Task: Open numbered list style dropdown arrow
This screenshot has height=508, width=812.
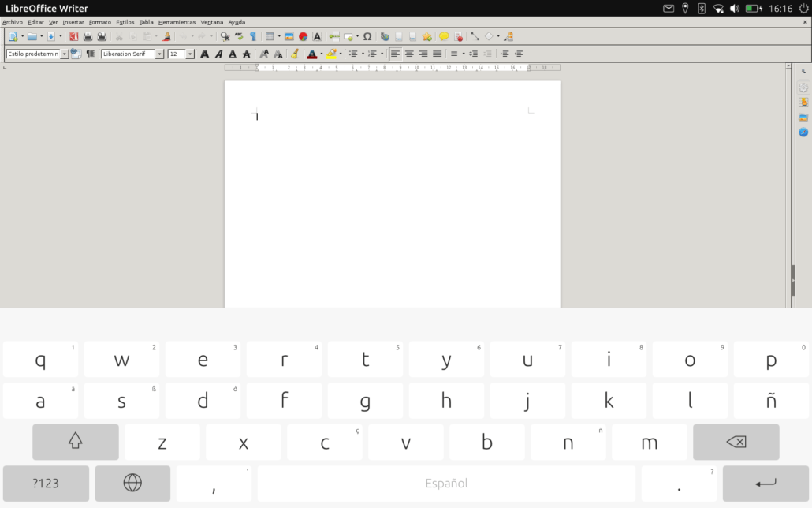Action: [x=382, y=54]
